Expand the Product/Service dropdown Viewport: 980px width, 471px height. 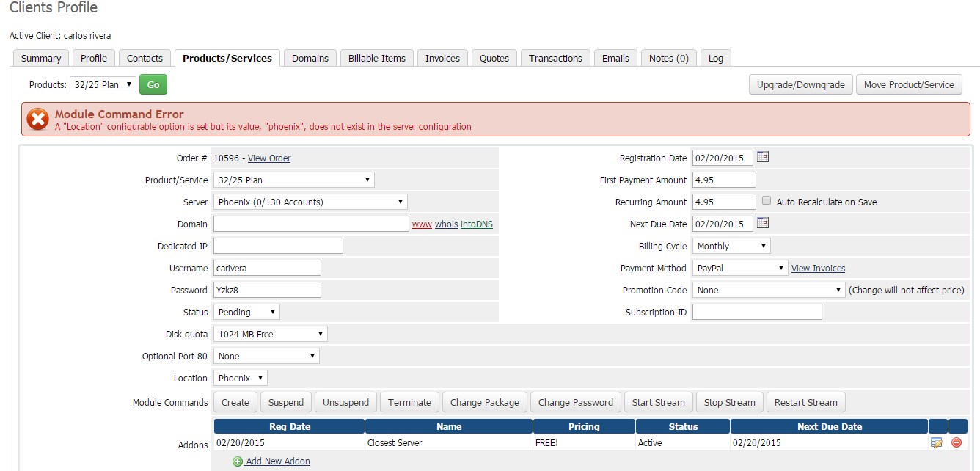coord(294,180)
